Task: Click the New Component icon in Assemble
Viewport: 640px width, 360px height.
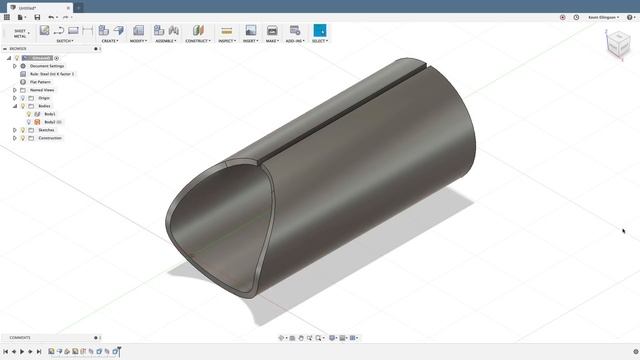Action: [x=159, y=30]
